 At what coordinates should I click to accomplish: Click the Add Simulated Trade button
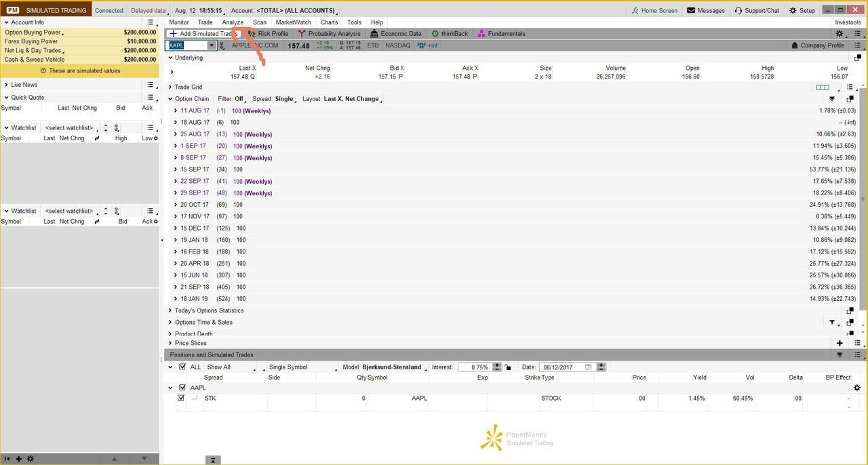click(x=207, y=33)
